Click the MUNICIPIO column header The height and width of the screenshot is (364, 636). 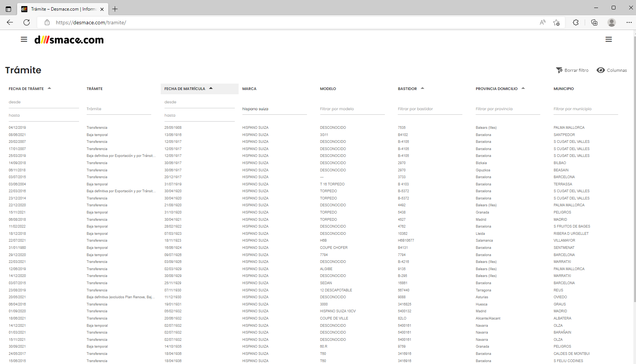[x=563, y=89]
